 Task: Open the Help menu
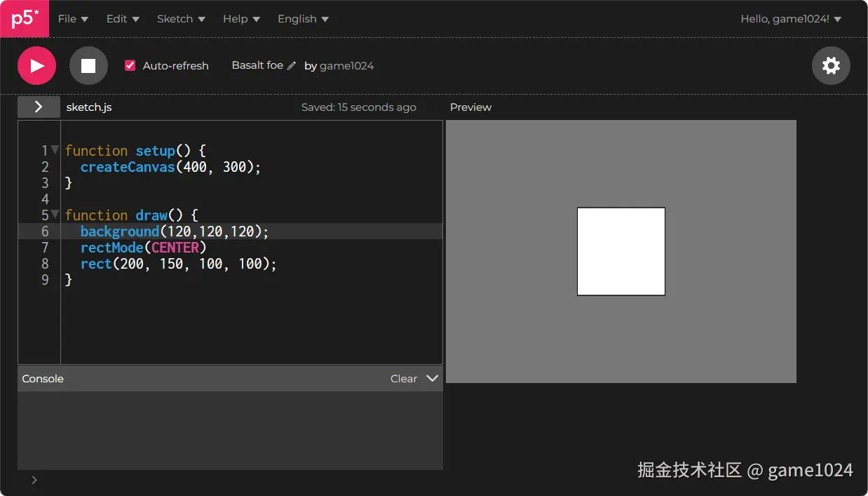coord(241,19)
